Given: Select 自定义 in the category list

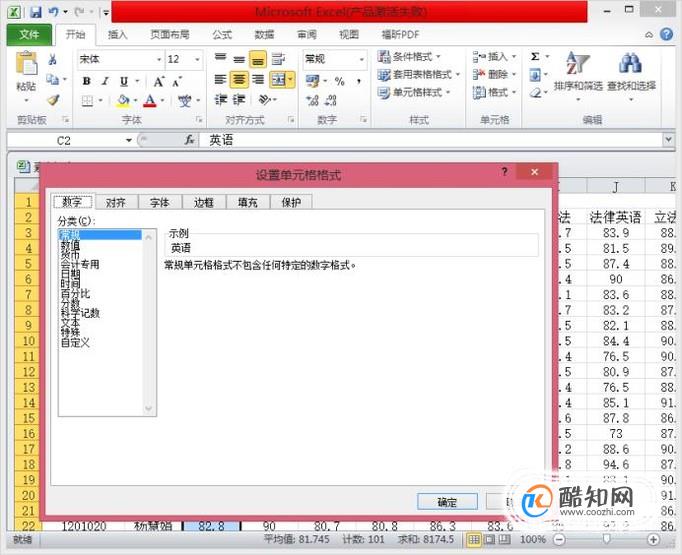Looking at the screenshot, I should pyautogui.click(x=75, y=342).
